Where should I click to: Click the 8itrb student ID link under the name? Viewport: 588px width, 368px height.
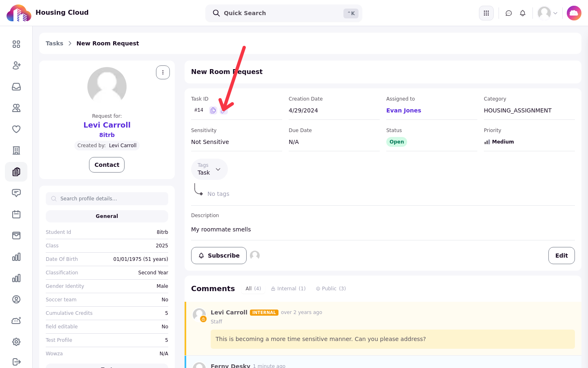(107, 135)
